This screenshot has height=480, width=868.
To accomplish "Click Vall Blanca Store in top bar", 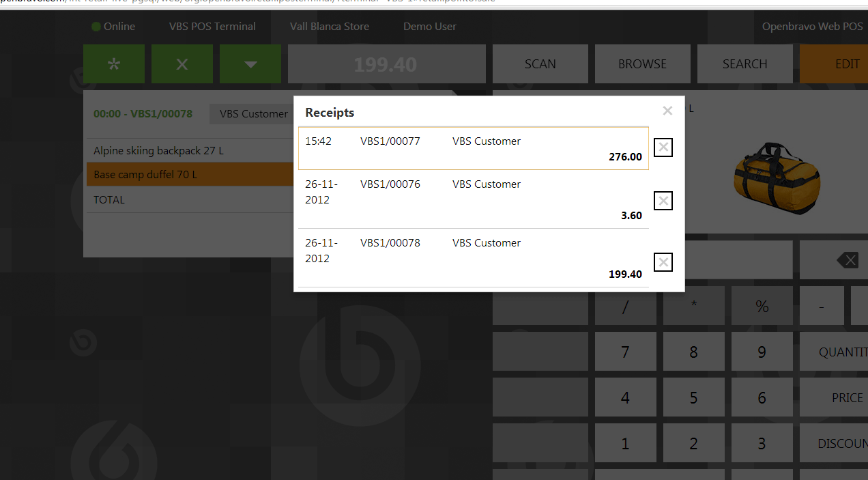I will point(329,27).
